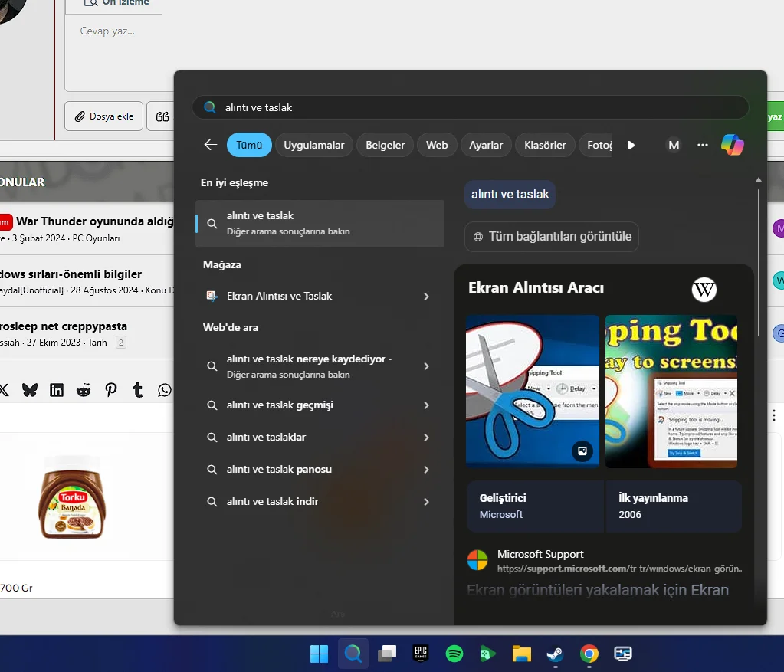Viewport: 784px width, 672px height.
Task: Click 'Tüm bağlantıları görüntüle' button
Action: pos(552,237)
